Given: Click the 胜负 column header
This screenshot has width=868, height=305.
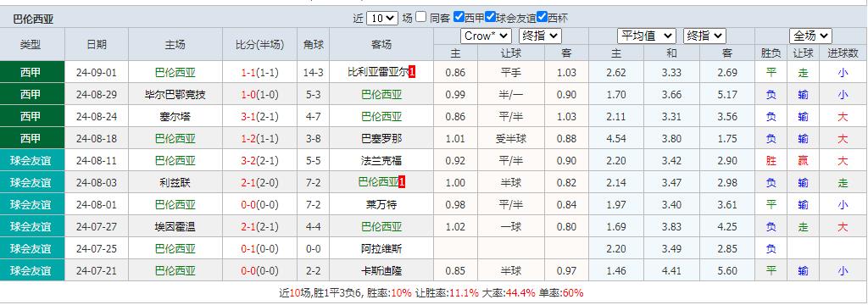Looking at the screenshot, I should 771,53.
